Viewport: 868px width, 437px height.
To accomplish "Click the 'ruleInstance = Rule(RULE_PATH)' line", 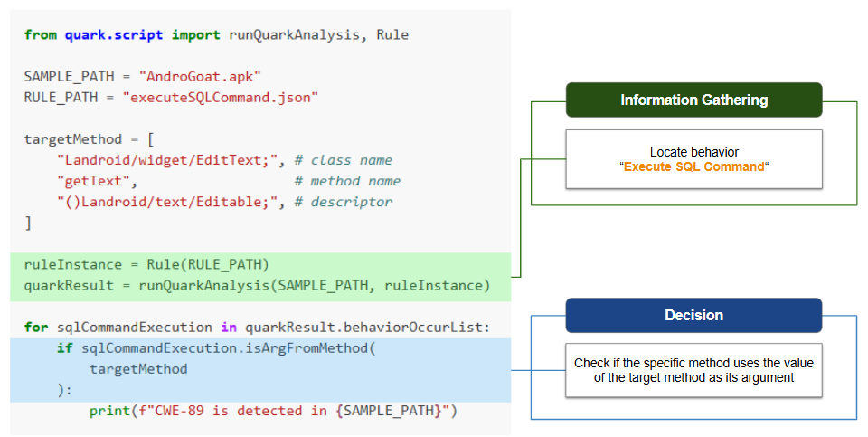I will click(x=146, y=265).
